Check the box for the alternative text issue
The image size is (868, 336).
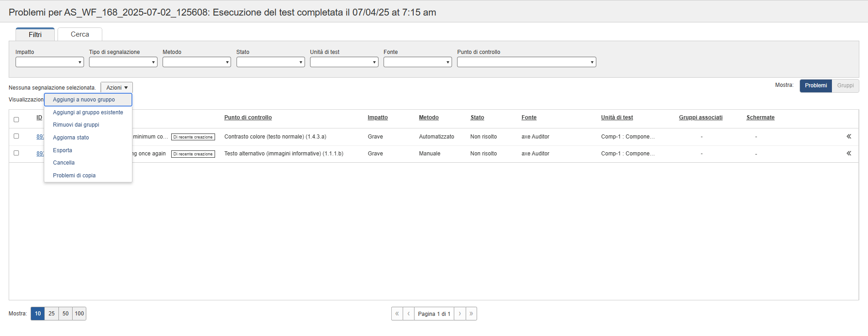coord(16,153)
